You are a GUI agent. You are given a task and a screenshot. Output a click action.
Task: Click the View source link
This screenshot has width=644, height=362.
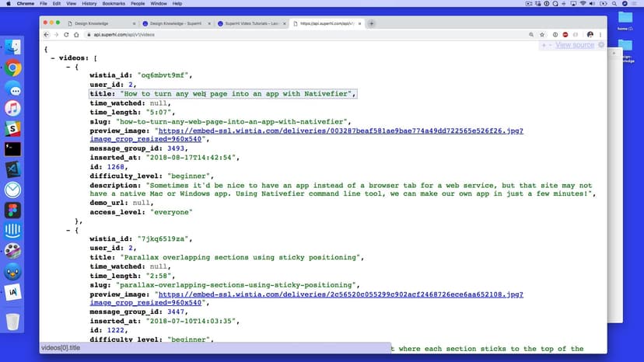pyautogui.click(x=576, y=45)
